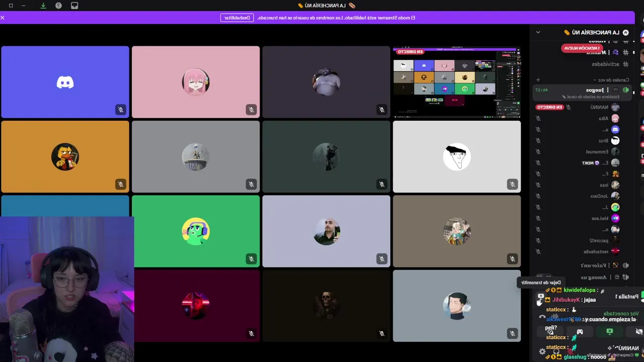Disconnect from voice with the phone icon

coord(541,317)
